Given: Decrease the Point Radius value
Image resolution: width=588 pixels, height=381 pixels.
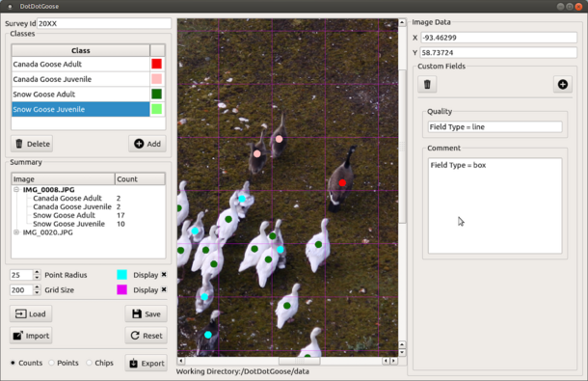Looking at the screenshot, I should click(x=37, y=278).
